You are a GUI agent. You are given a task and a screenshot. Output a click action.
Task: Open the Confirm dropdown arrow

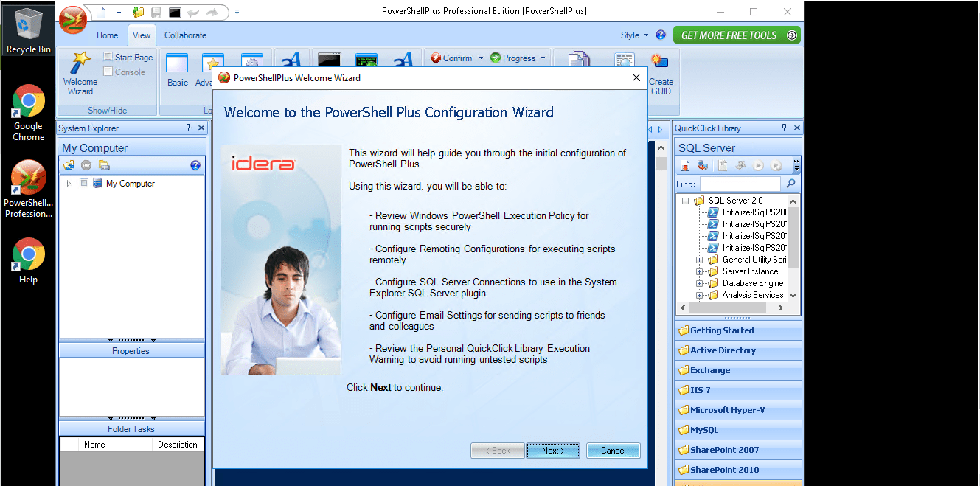[x=481, y=58]
